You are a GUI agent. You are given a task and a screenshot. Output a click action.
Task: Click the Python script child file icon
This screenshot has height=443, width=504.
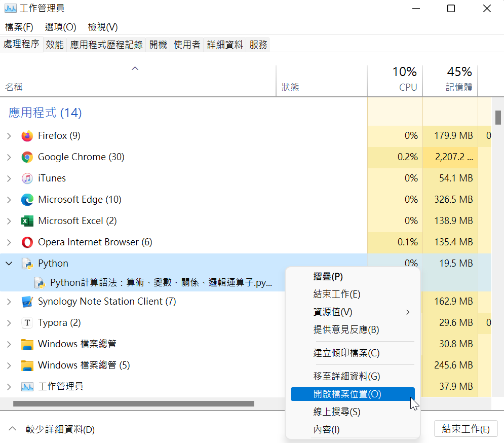40,283
